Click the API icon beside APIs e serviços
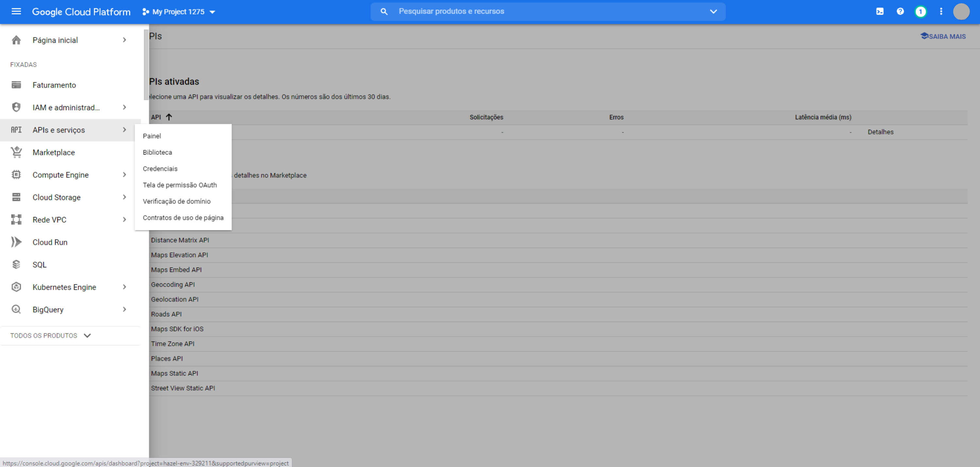980x467 pixels. [16, 130]
